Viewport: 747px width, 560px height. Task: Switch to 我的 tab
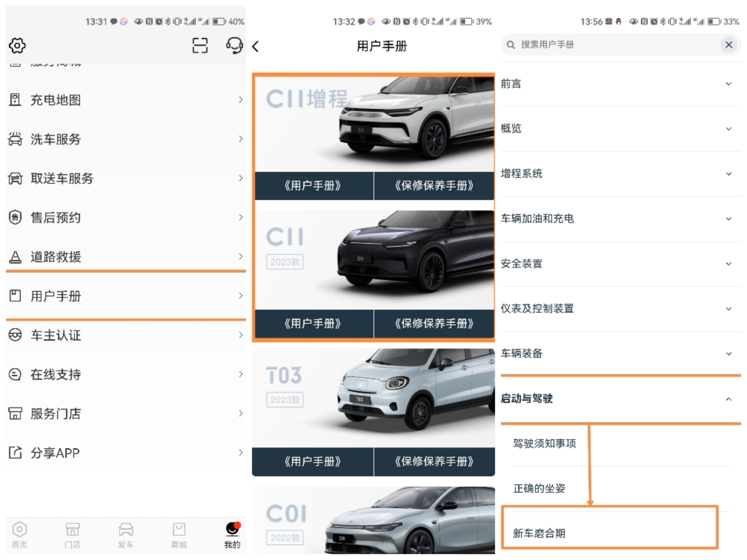tap(232, 535)
